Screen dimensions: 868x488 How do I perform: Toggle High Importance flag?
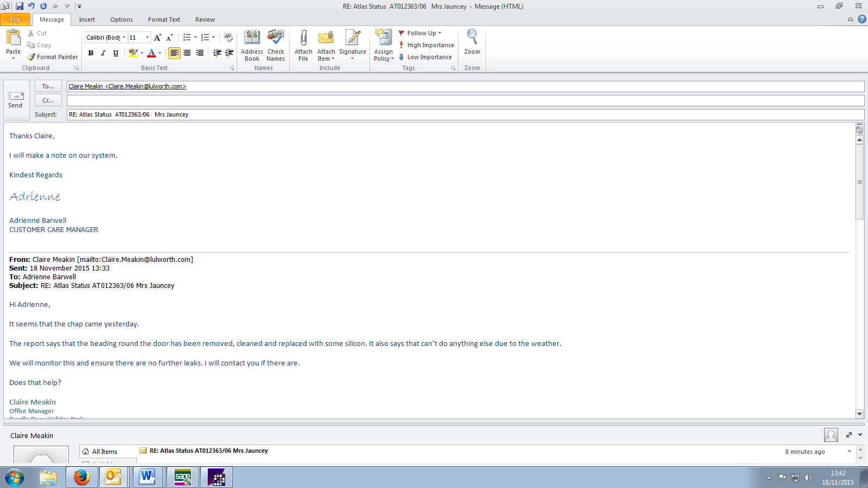(426, 45)
